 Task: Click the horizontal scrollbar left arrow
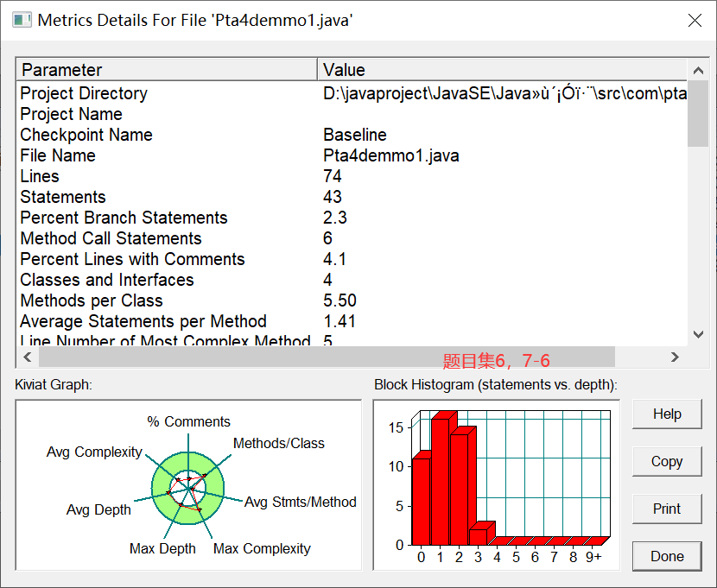pos(28,357)
